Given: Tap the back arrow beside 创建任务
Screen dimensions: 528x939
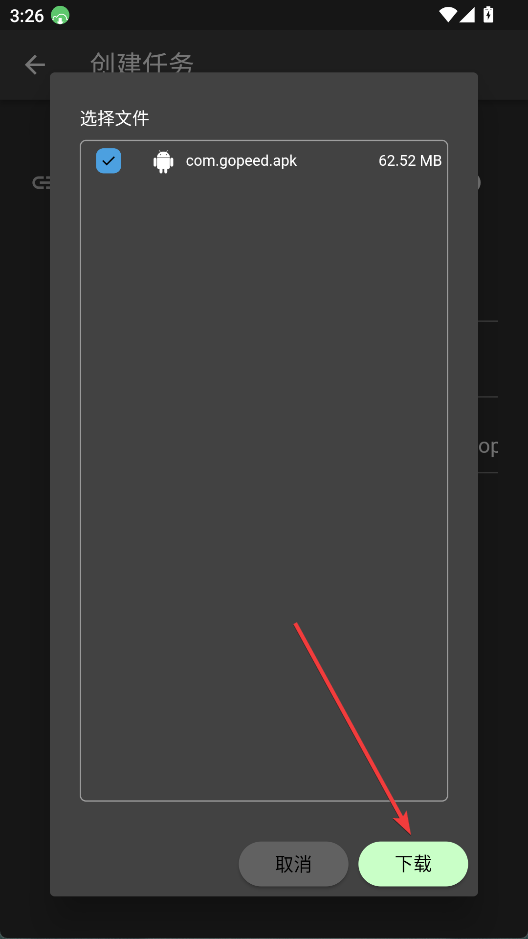Looking at the screenshot, I should pos(35,65).
